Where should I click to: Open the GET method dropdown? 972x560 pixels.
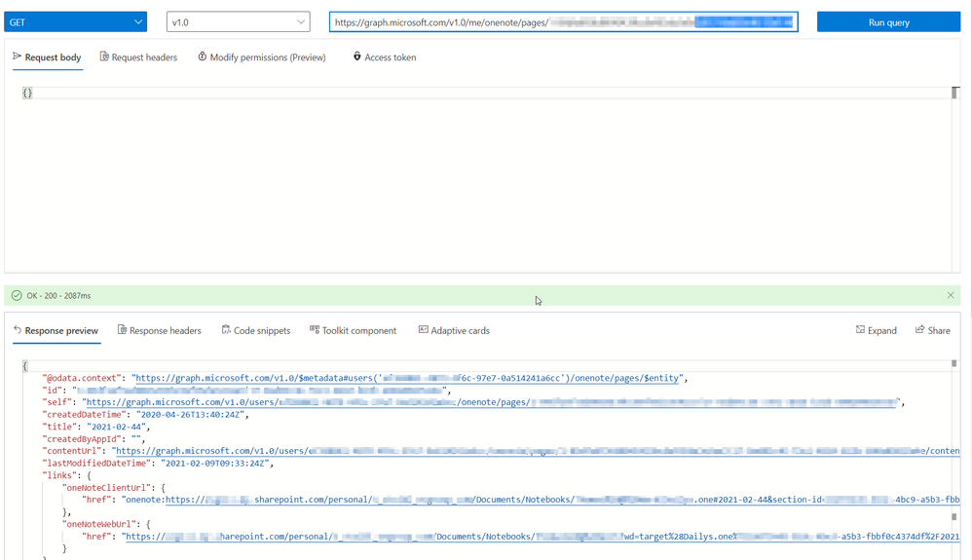coord(76,21)
